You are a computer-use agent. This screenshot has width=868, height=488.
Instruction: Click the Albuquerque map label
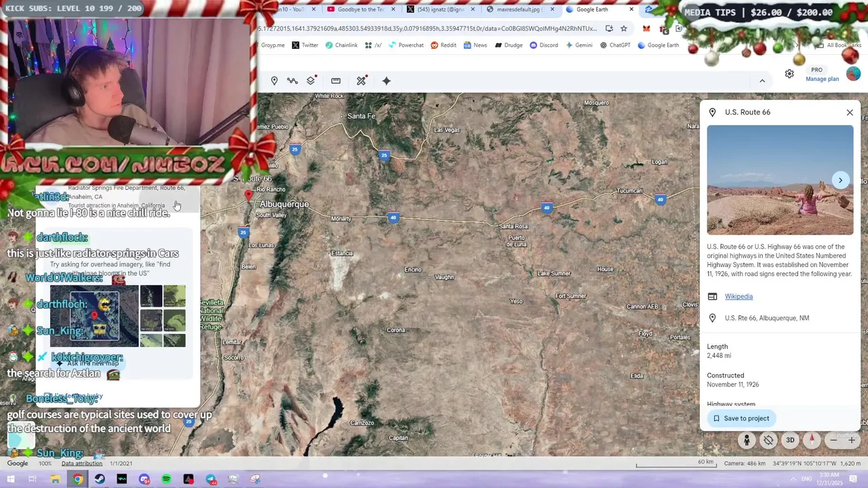pyautogui.click(x=284, y=204)
